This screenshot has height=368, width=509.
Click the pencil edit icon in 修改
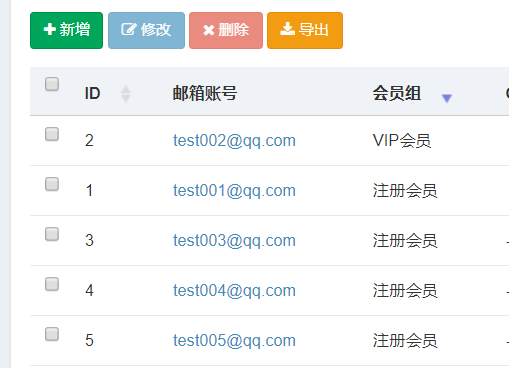point(128,29)
